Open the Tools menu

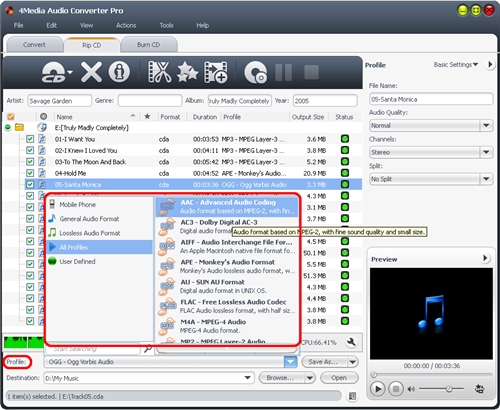166,25
